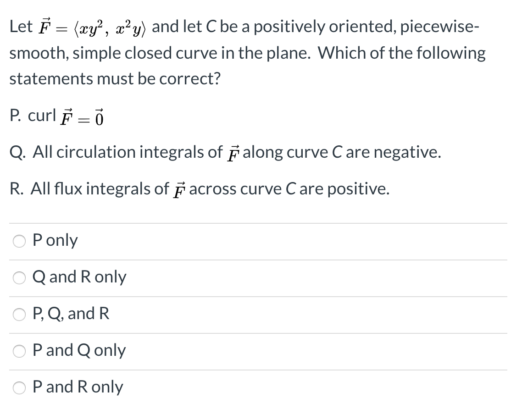
Task: Select the "P only" radio button
Action: [x=19, y=241]
